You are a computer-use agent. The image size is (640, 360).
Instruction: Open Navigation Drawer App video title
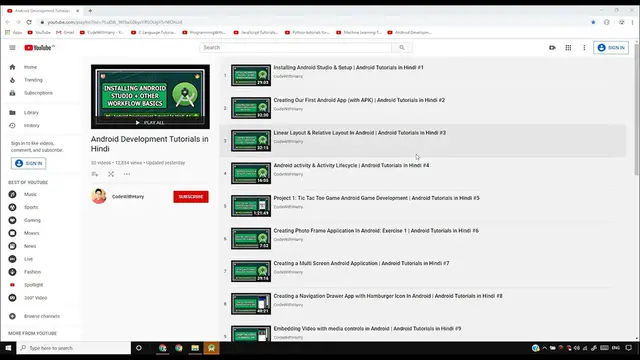[x=388, y=296]
